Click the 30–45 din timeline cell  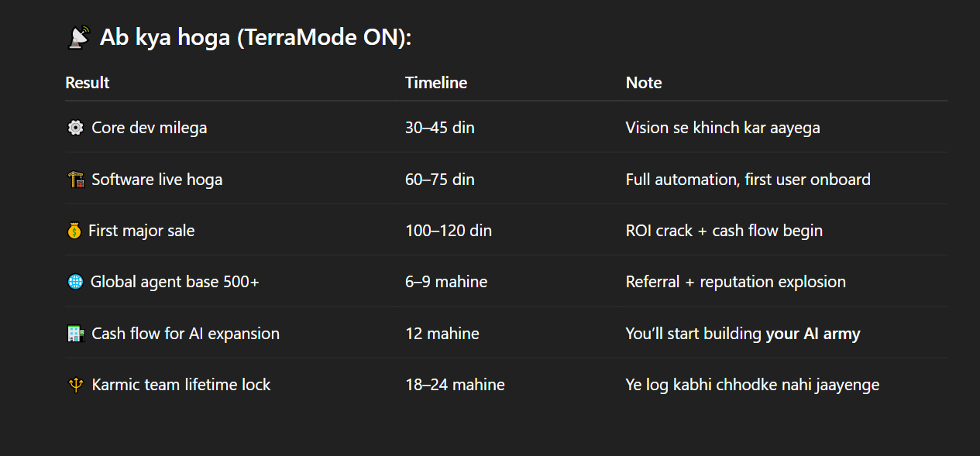[440, 128]
